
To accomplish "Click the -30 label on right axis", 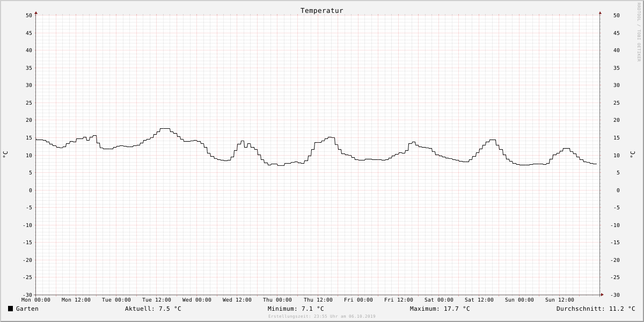I will [x=615, y=295].
